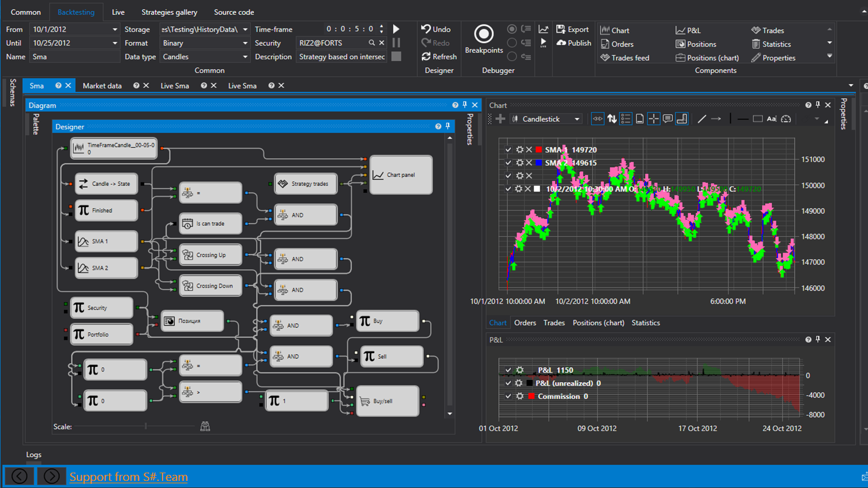Add the Statistics component
The height and width of the screenshot is (488, 868).
(x=771, y=44)
